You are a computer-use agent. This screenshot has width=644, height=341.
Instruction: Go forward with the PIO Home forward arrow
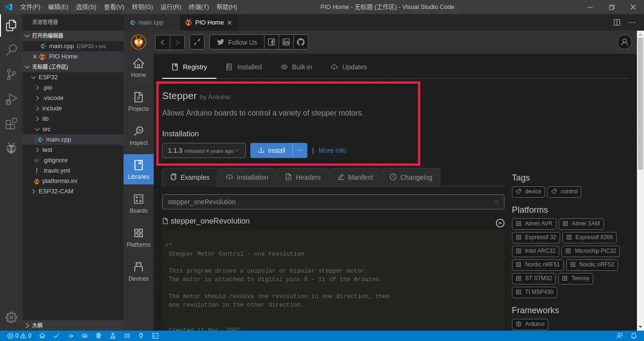click(x=177, y=42)
